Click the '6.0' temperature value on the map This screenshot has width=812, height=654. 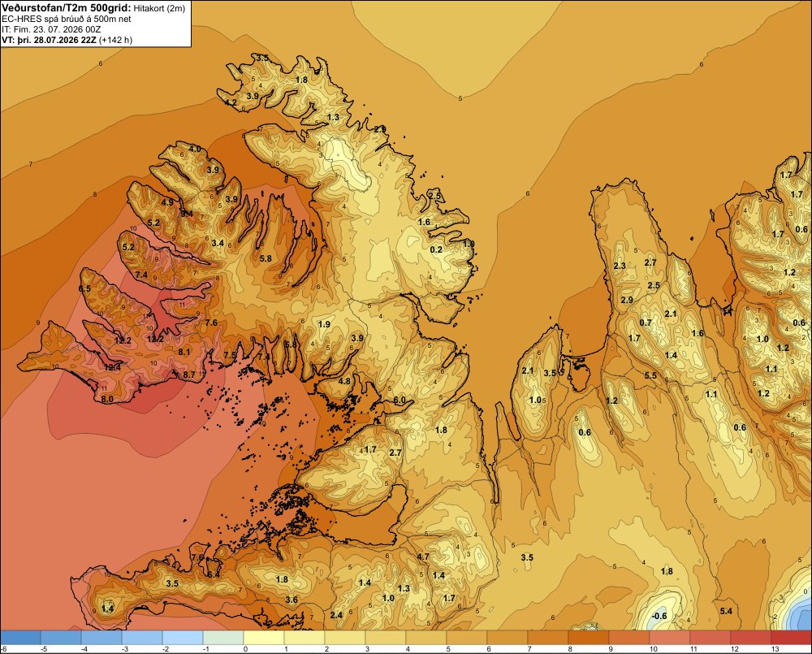click(x=400, y=400)
